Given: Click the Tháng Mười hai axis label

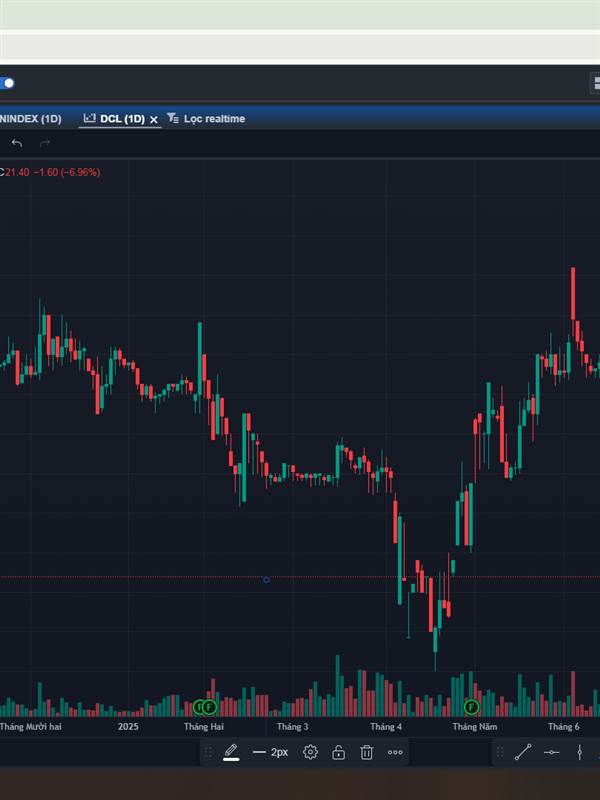Looking at the screenshot, I should [31, 727].
